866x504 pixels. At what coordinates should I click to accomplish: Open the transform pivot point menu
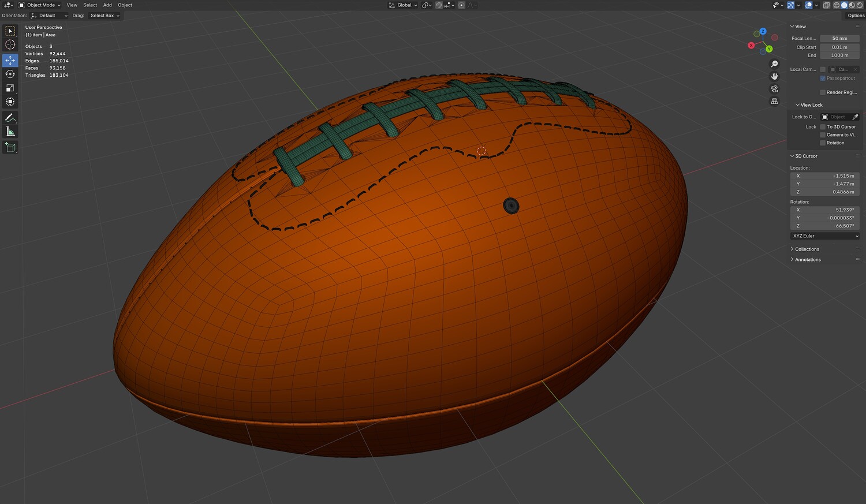[x=427, y=5]
